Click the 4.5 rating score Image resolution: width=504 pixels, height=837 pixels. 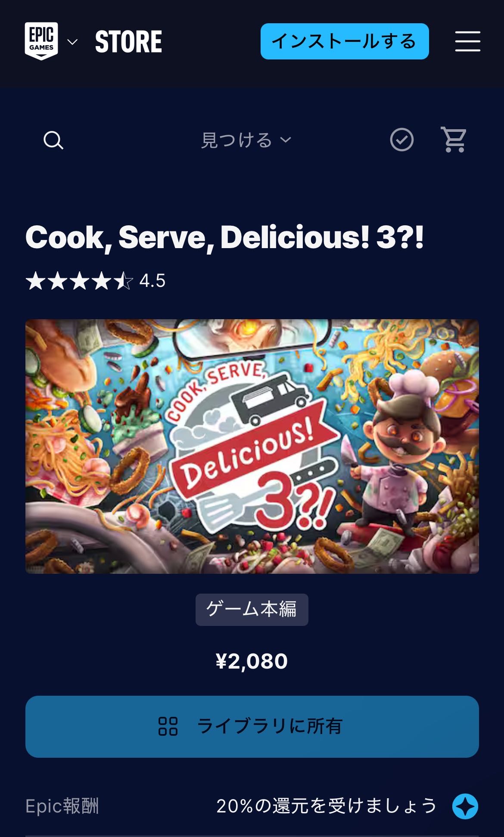(x=152, y=281)
